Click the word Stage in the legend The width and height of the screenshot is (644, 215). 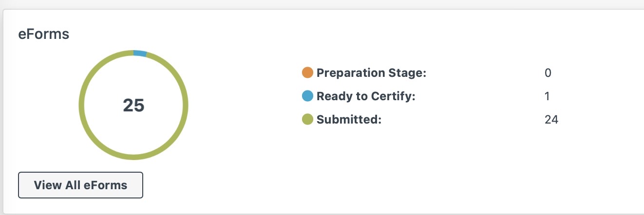[409, 73]
